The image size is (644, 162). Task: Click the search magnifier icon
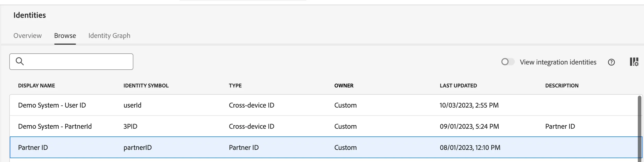[20, 61]
